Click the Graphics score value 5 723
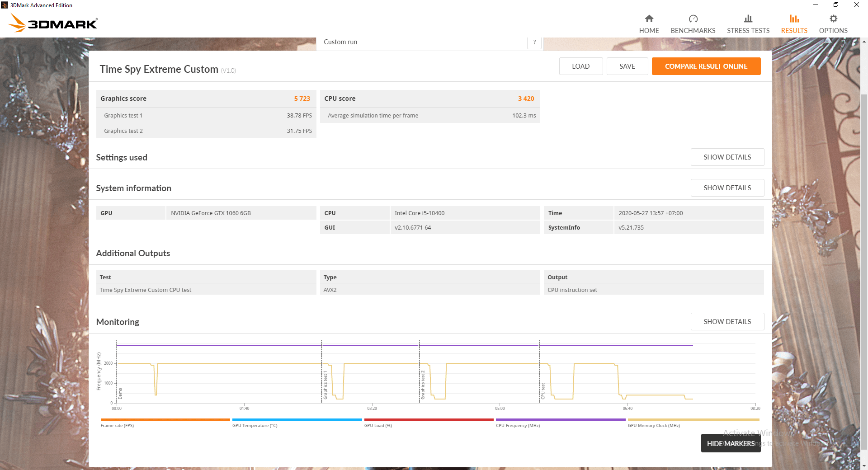 [x=302, y=99]
